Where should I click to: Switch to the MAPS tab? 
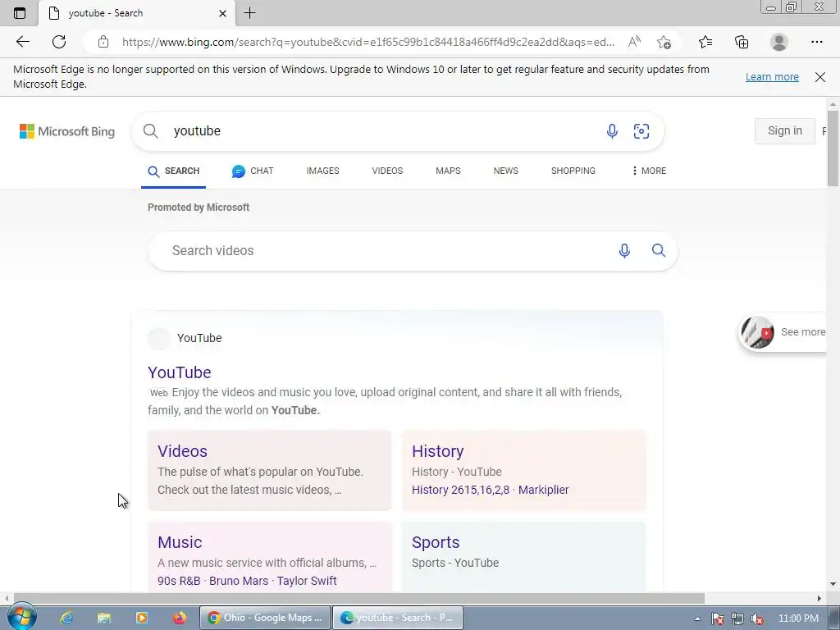coord(448,171)
